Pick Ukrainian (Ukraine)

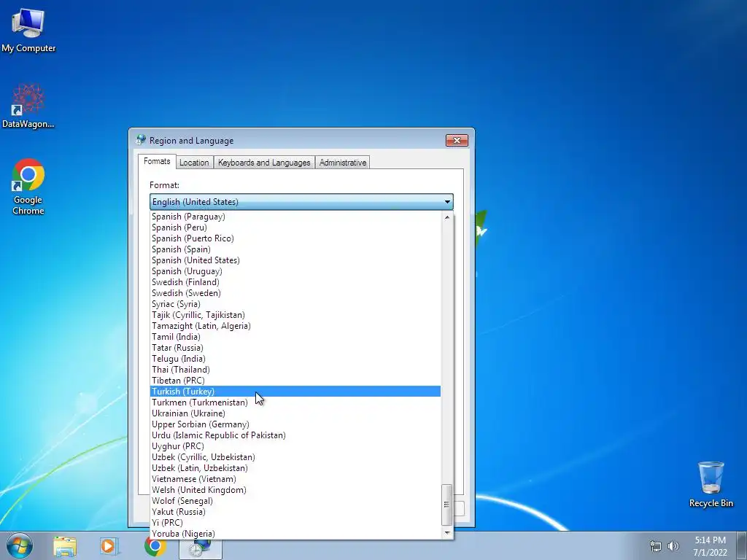coord(295,414)
